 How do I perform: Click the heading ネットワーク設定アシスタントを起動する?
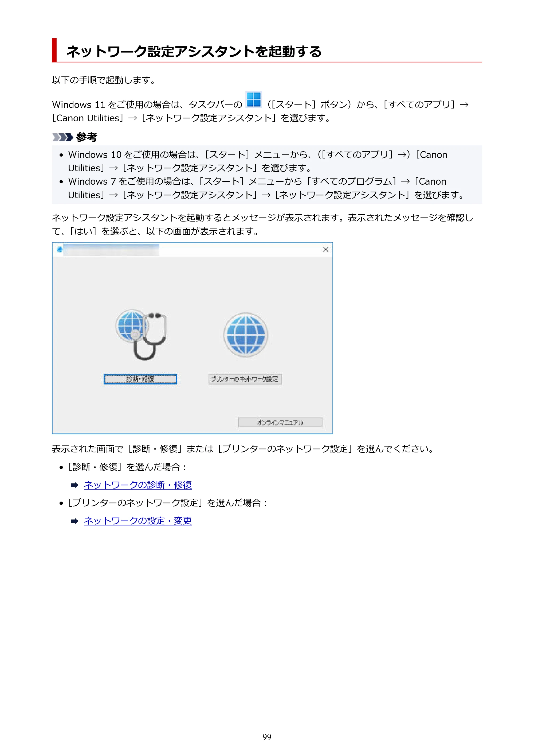click(194, 51)
